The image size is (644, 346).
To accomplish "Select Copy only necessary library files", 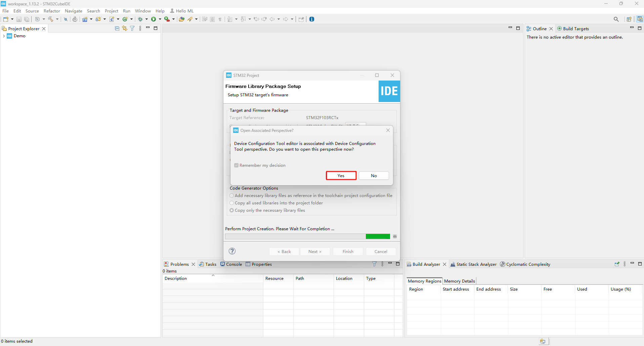I will [232, 210].
